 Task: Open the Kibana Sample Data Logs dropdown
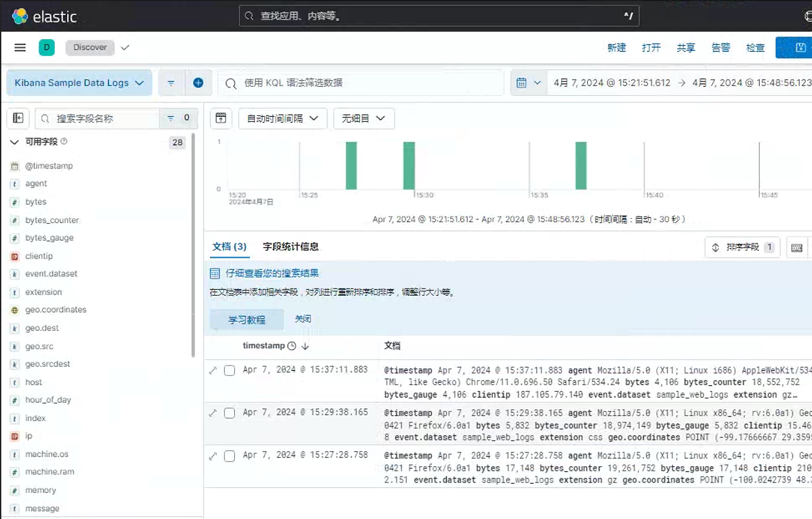[x=79, y=83]
